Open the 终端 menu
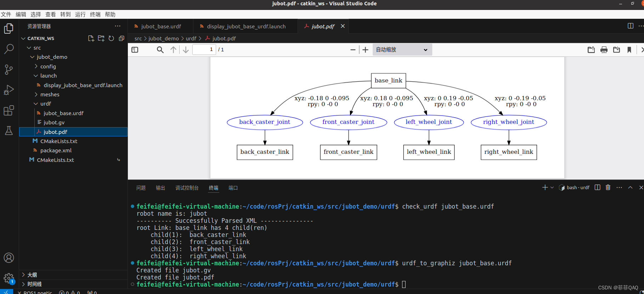This screenshot has width=644, height=294. click(95, 14)
